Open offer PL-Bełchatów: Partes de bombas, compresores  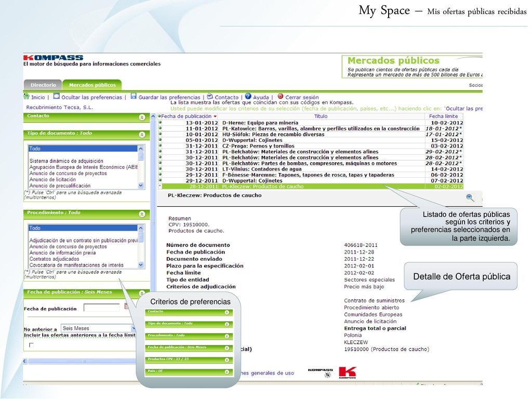310,163
